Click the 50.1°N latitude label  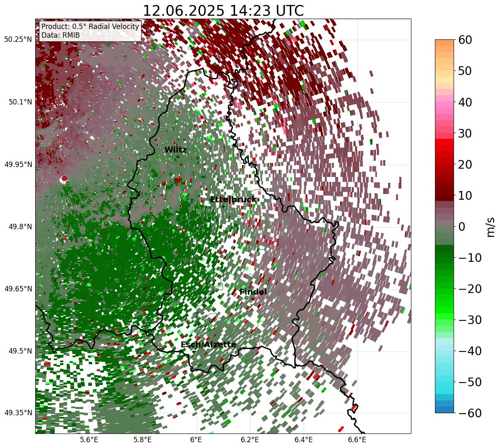tap(20, 102)
